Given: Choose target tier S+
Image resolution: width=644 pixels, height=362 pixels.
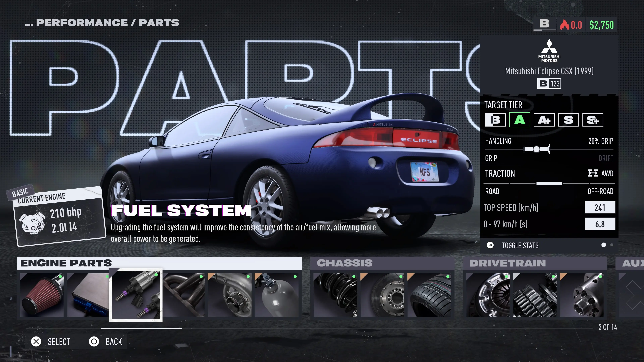Looking at the screenshot, I should tap(593, 120).
